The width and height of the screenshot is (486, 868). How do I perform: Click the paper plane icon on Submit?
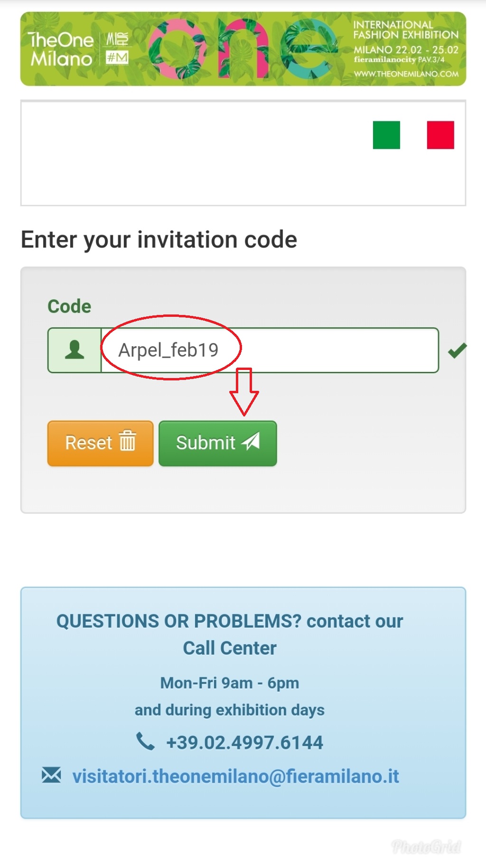pyautogui.click(x=251, y=441)
